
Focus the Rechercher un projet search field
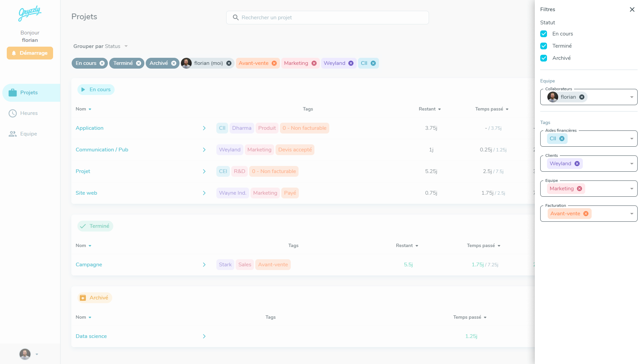pos(327,18)
